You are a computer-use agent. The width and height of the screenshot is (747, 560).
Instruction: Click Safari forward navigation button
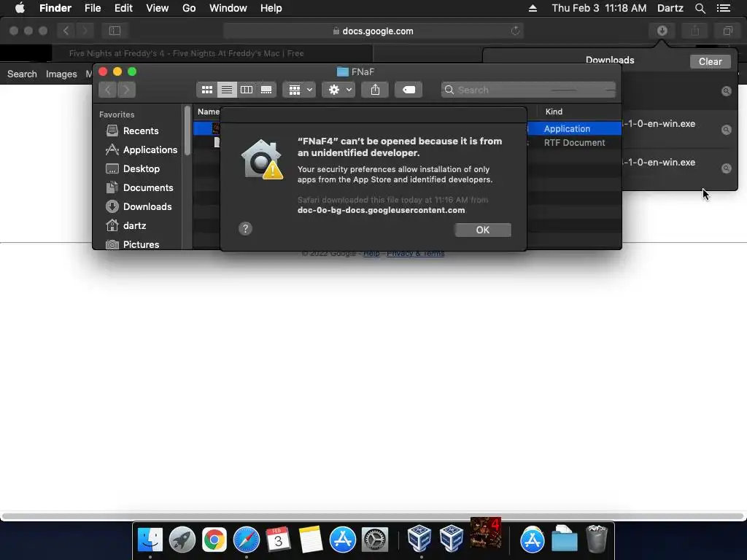tap(85, 31)
